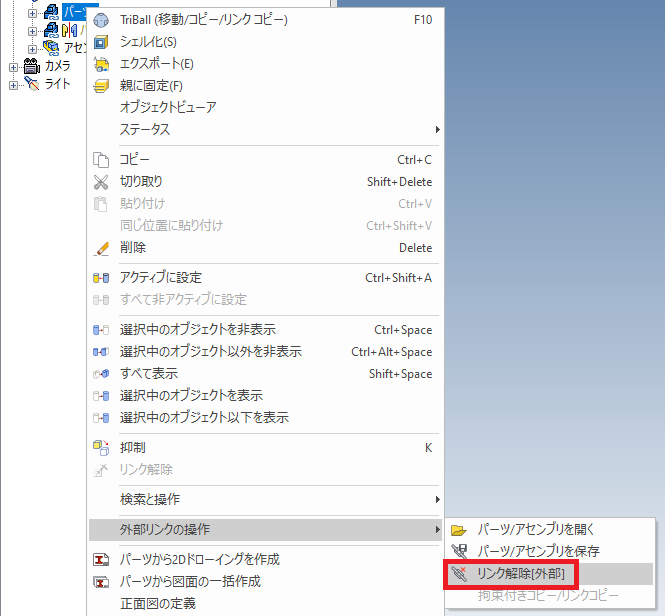Viewport: 665px width, 616px height.
Task: Expand the selected パーツ tree node
Action: pos(32,13)
